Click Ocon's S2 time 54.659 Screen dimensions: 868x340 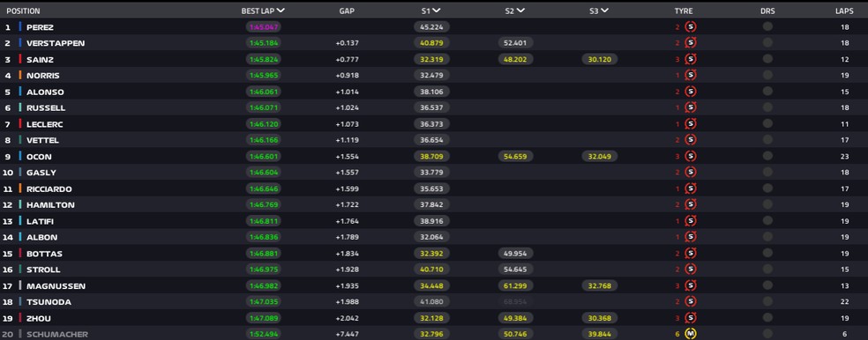tap(515, 157)
